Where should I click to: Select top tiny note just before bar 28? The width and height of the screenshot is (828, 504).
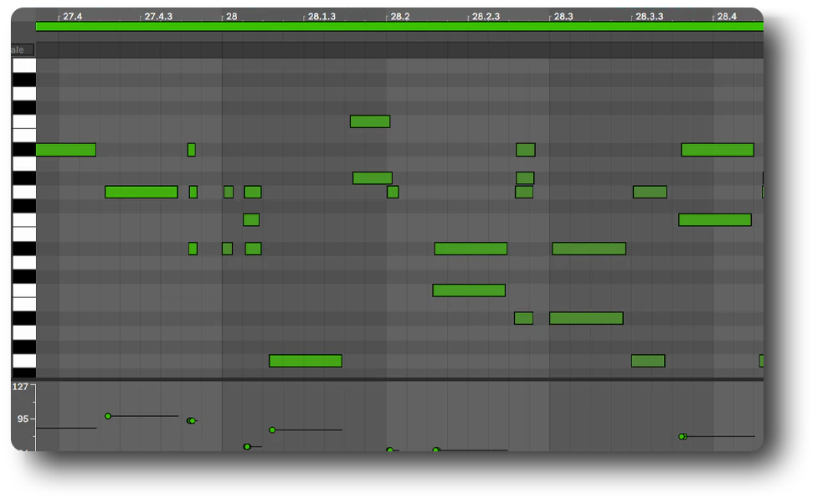192,150
